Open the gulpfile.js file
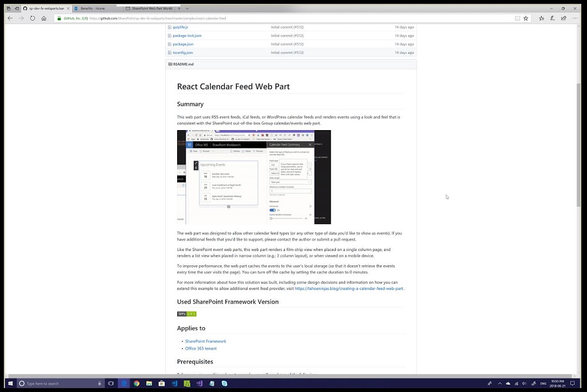 click(x=181, y=27)
